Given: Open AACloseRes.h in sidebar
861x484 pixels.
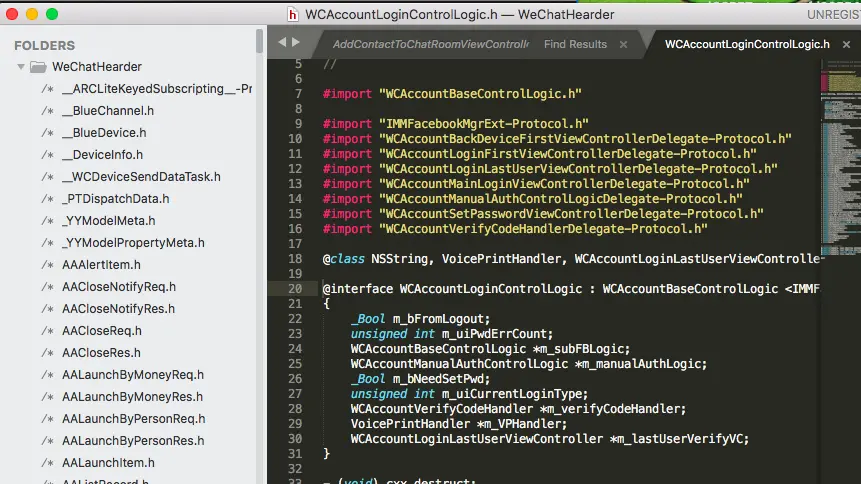Looking at the screenshot, I should (101, 353).
